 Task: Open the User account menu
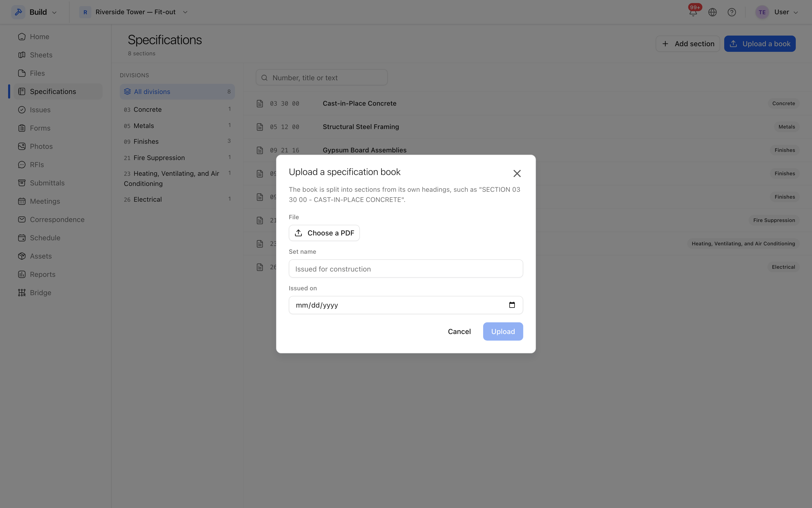[777, 12]
